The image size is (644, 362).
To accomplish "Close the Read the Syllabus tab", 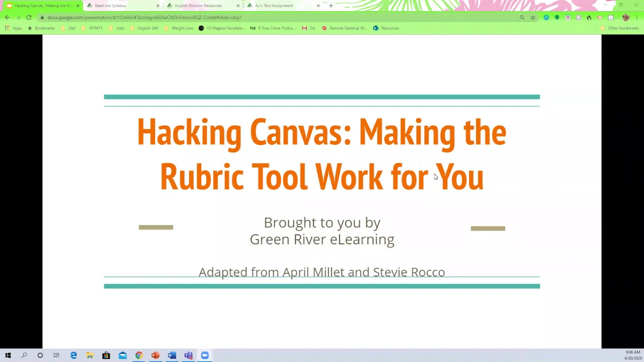I will [158, 6].
